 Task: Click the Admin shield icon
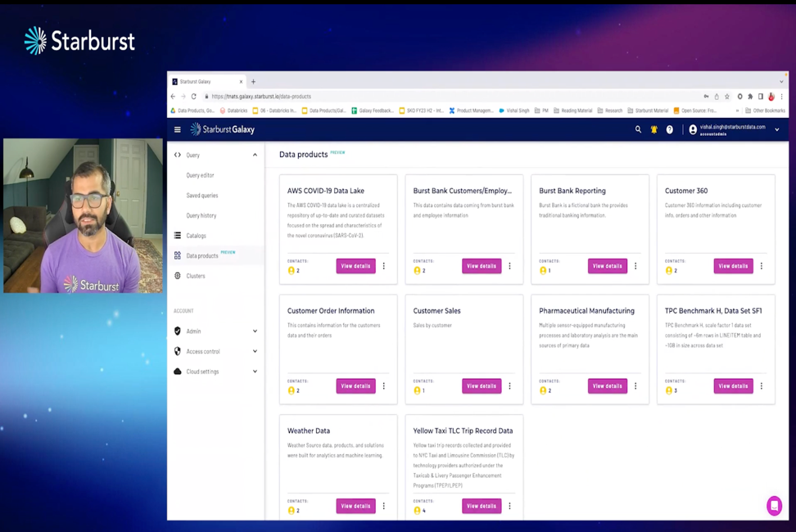(177, 331)
